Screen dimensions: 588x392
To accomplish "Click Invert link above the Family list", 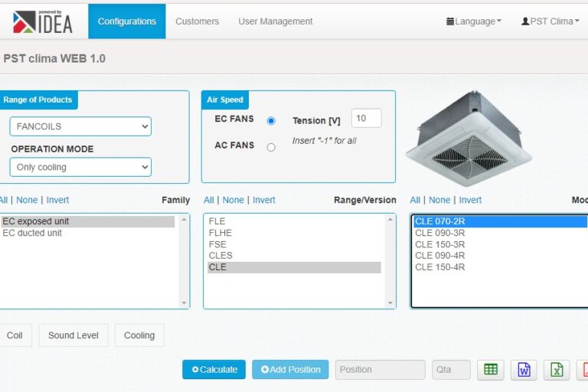I will [x=57, y=200].
